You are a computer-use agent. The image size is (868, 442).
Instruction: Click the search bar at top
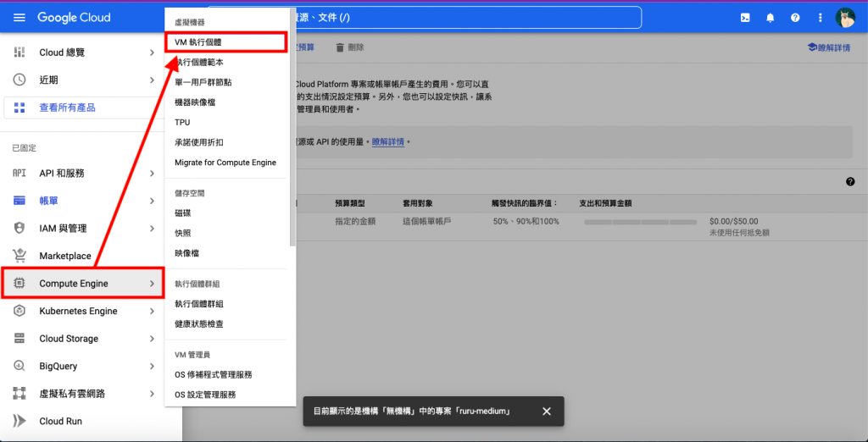coord(425,18)
